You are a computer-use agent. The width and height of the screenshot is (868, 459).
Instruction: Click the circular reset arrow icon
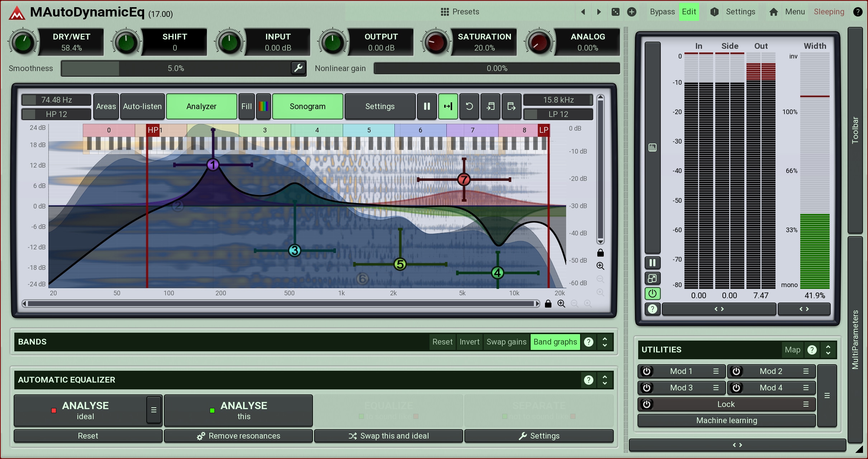click(469, 106)
